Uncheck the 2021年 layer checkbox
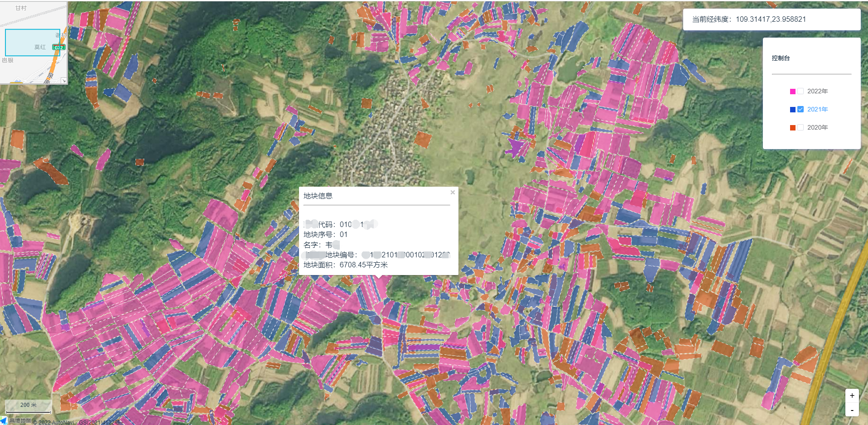The width and height of the screenshot is (868, 425). [800, 109]
